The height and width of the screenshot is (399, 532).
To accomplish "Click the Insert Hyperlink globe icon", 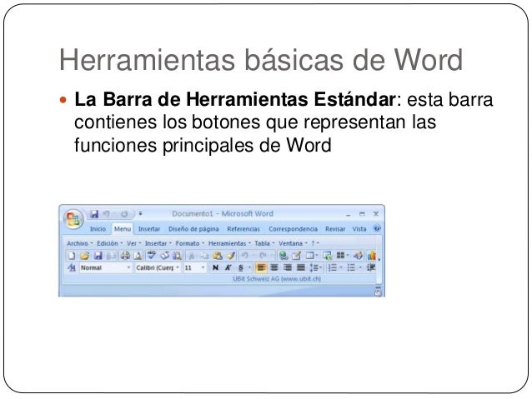I will (284, 256).
